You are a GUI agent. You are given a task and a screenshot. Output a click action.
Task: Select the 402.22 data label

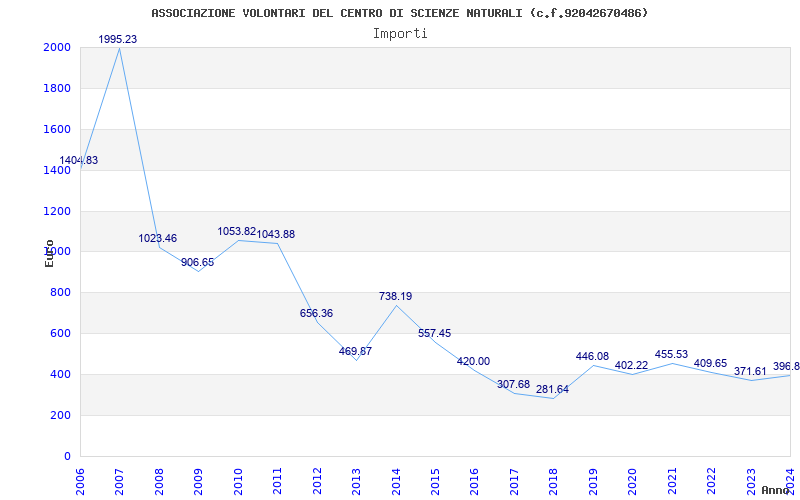click(x=632, y=365)
